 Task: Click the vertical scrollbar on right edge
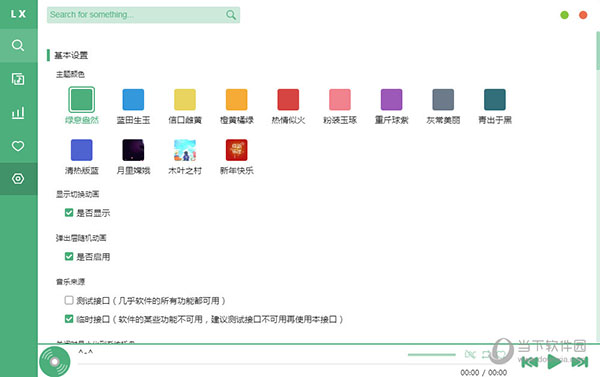[x=598, y=50]
